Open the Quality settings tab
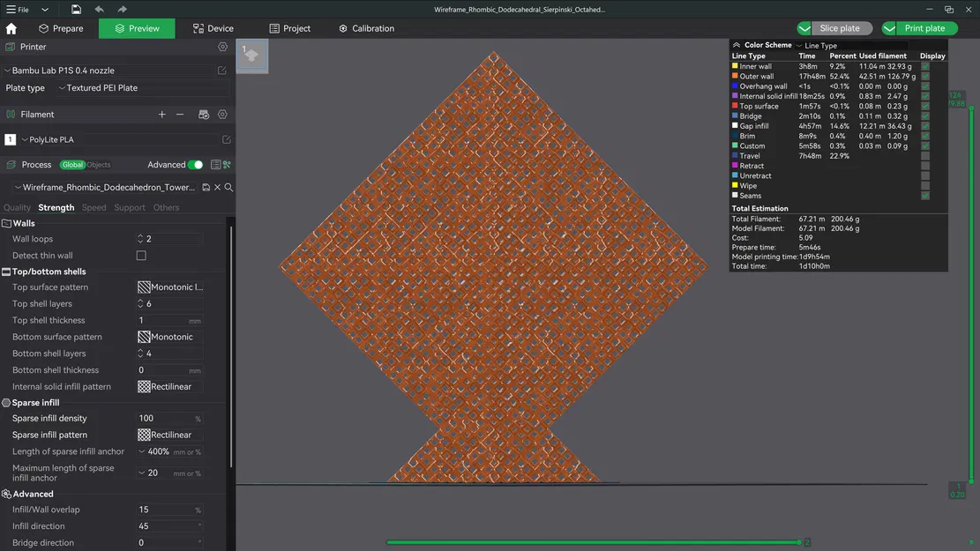This screenshot has height=551, width=980. coord(17,207)
